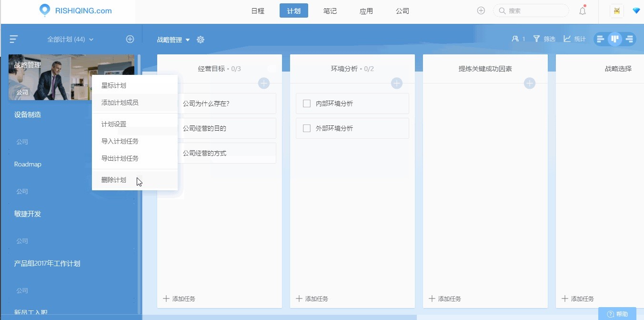This screenshot has height=320, width=644.
Task: Click the 战略选择 column header
Action: click(618, 69)
